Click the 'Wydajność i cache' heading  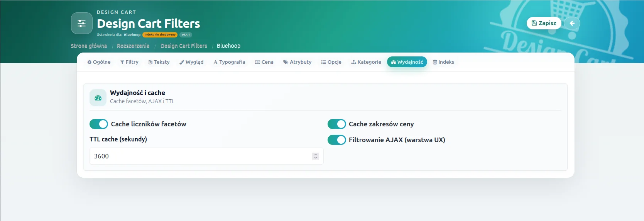coord(137,93)
